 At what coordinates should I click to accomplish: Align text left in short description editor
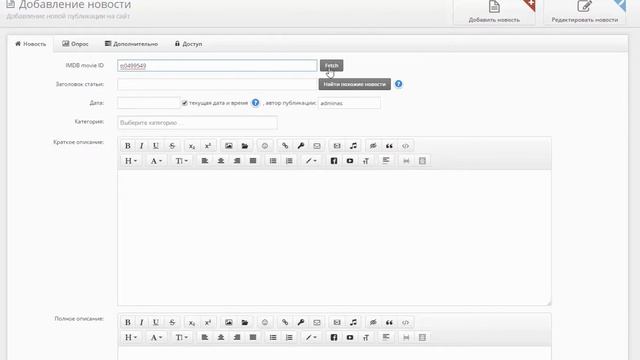pos(204,161)
